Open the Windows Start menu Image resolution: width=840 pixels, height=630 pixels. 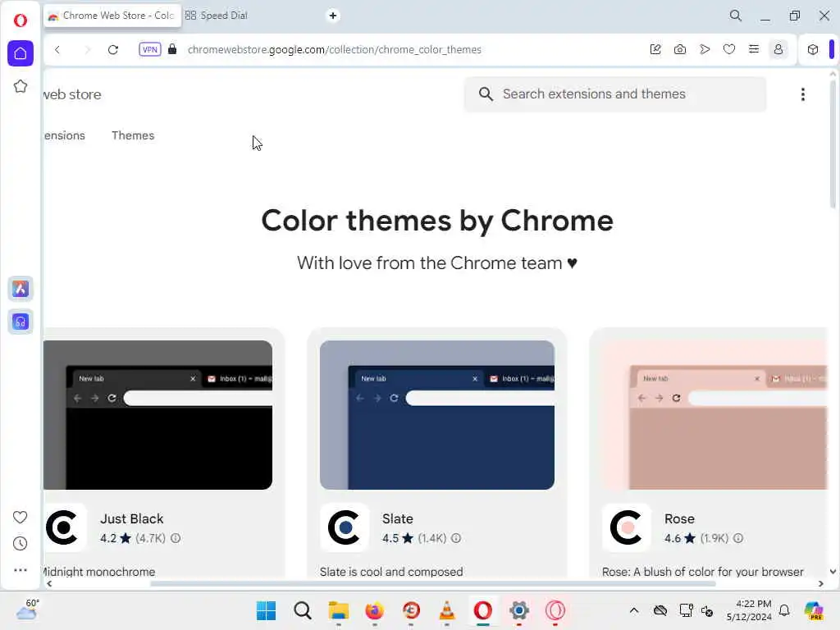266,610
